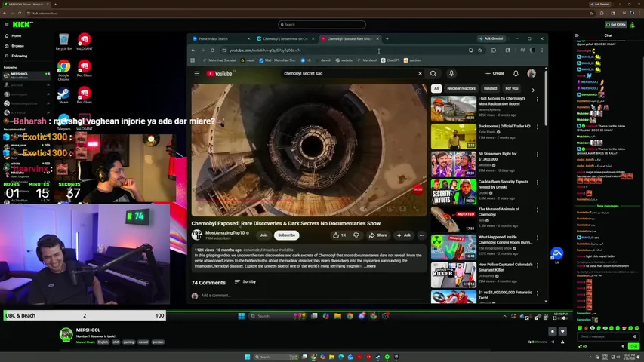Image resolution: width=644 pixels, height=362 pixels.
Task: Switch to Chernobyl Stream now browser tab
Action: point(285,38)
